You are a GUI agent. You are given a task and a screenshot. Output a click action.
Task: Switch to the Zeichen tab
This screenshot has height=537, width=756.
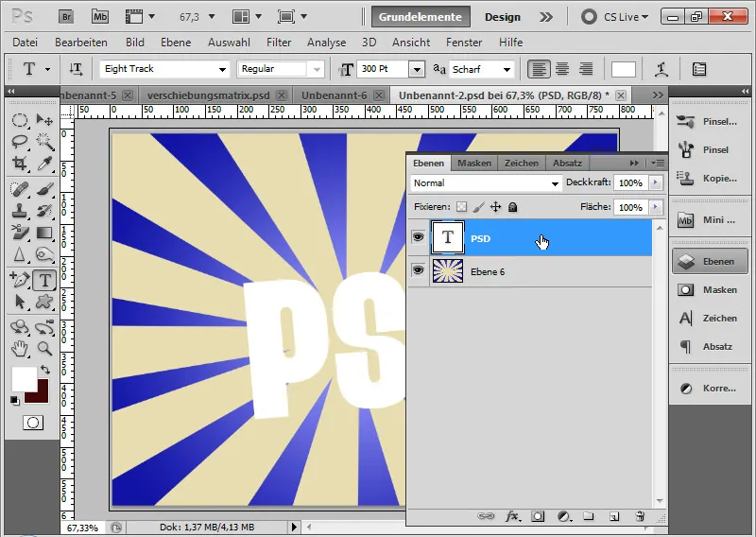tap(522, 163)
